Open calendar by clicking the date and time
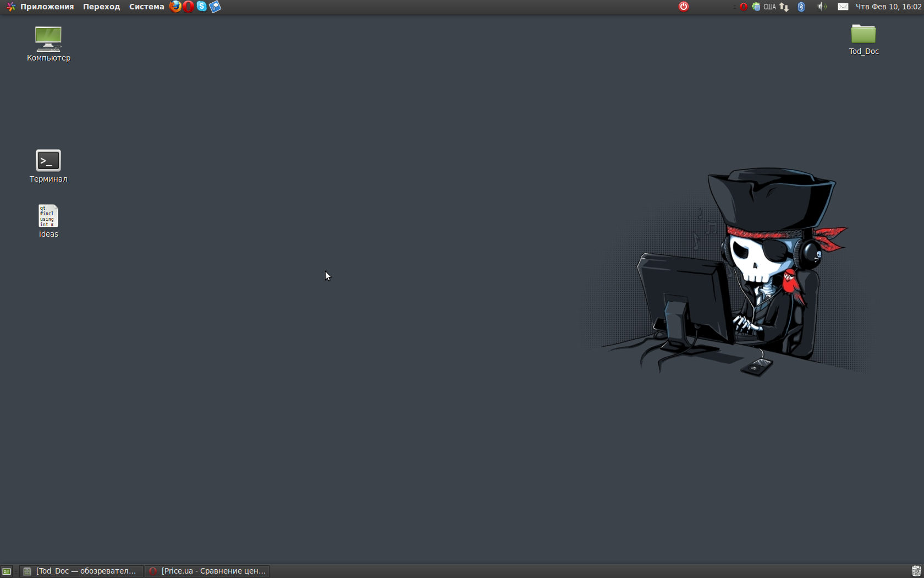The image size is (924, 578). click(x=888, y=7)
